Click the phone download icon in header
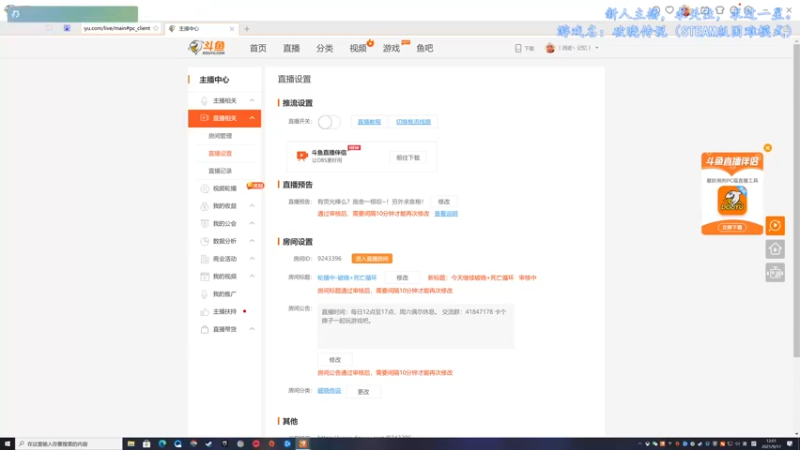800x450 pixels. click(x=518, y=48)
